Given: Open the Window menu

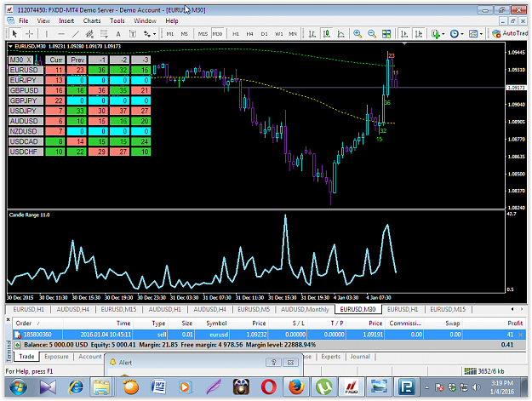Looking at the screenshot, I should (145, 20).
